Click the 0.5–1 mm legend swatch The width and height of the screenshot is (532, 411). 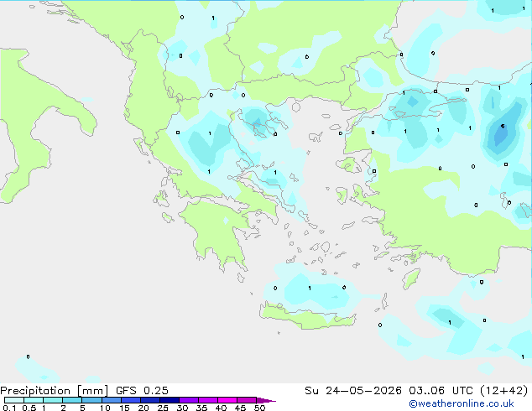[x=34, y=400]
